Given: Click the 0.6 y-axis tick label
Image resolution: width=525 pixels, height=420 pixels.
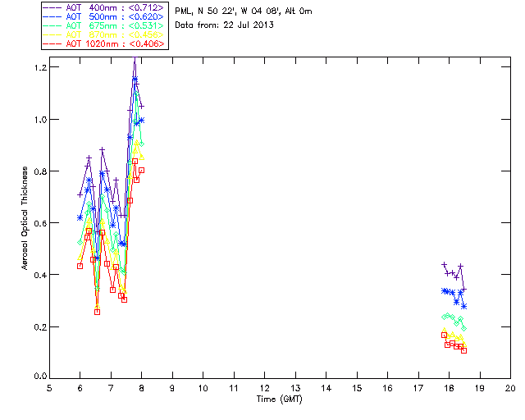Looking at the screenshot, I should coord(40,223).
